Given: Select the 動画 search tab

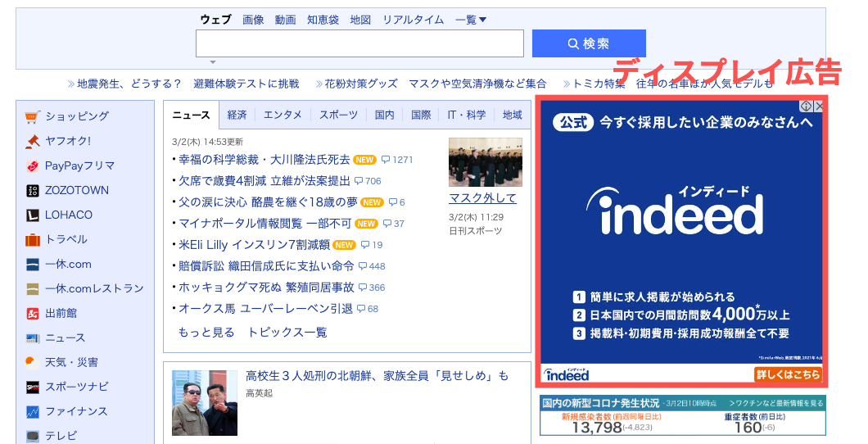Looking at the screenshot, I should tap(285, 20).
